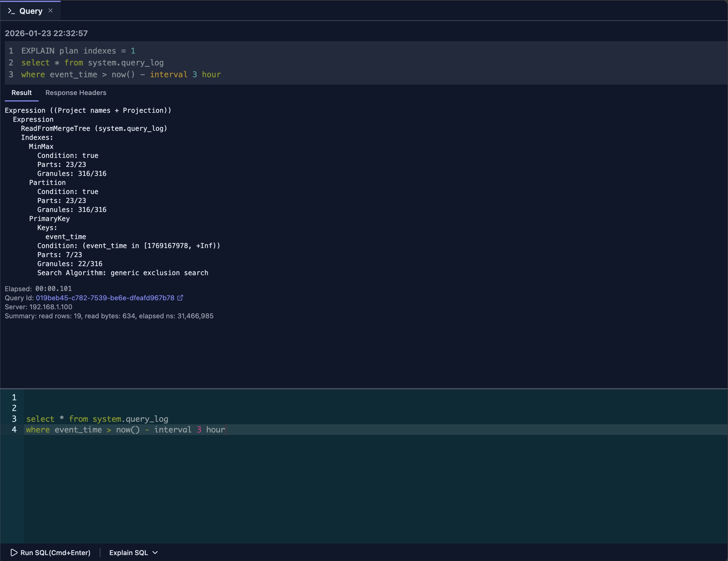Click the select keyword in the editor
This screenshot has width=728, height=561.
click(40, 419)
